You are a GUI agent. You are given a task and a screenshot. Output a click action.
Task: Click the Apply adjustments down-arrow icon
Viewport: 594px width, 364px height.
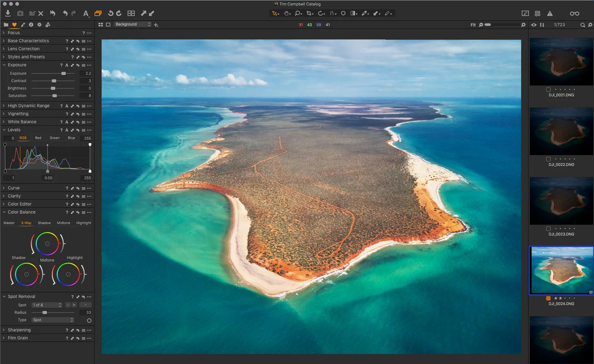(x=151, y=13)
